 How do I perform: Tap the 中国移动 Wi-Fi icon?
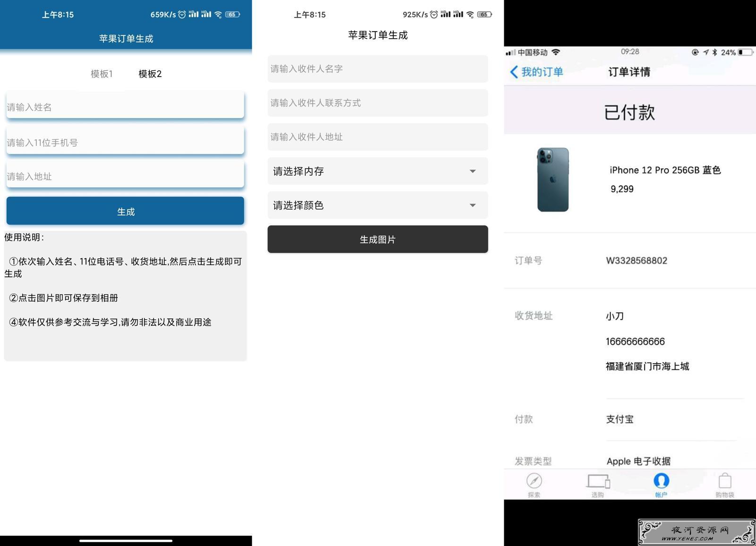tap(556, 52)
